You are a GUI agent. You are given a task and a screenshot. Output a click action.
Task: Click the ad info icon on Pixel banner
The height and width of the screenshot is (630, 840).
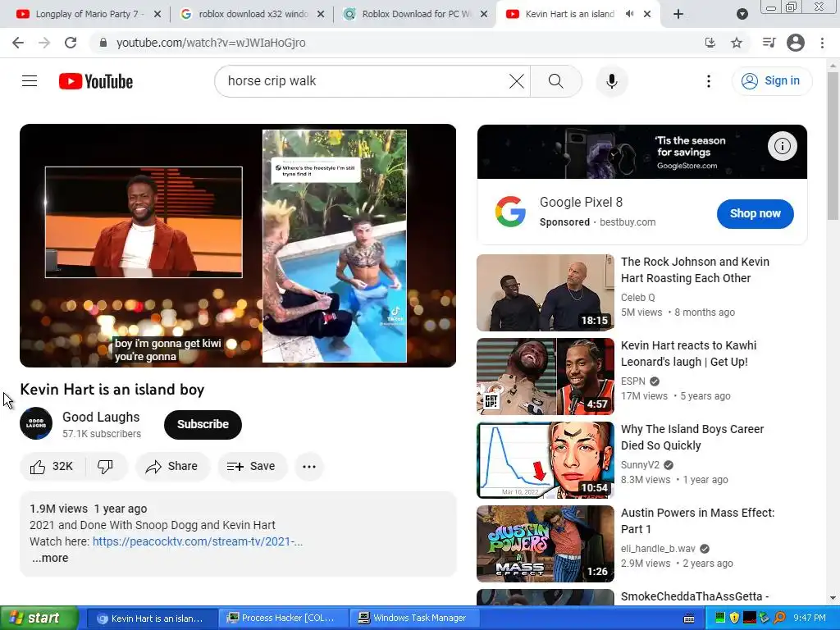tap(782, 146)
